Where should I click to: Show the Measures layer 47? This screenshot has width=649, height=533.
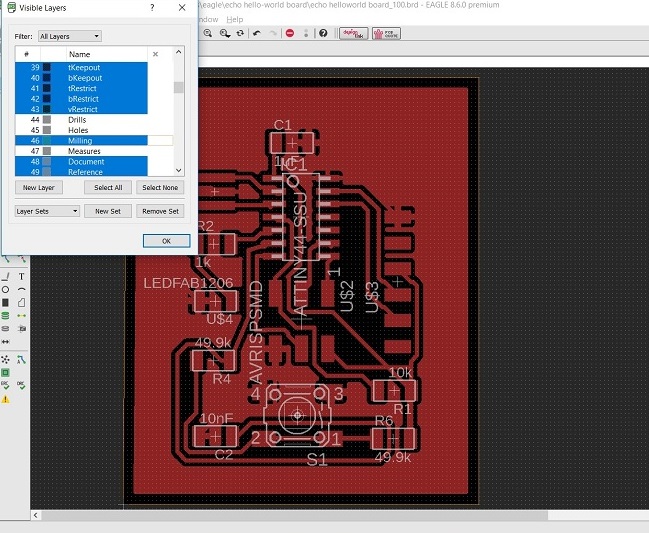point(81,151)
